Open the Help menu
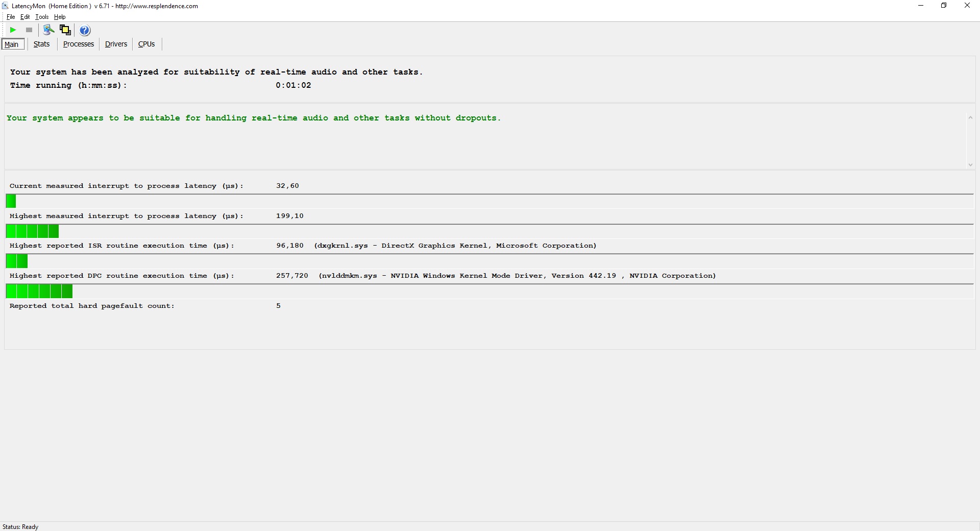980x531 pixels. pos(60,17)
